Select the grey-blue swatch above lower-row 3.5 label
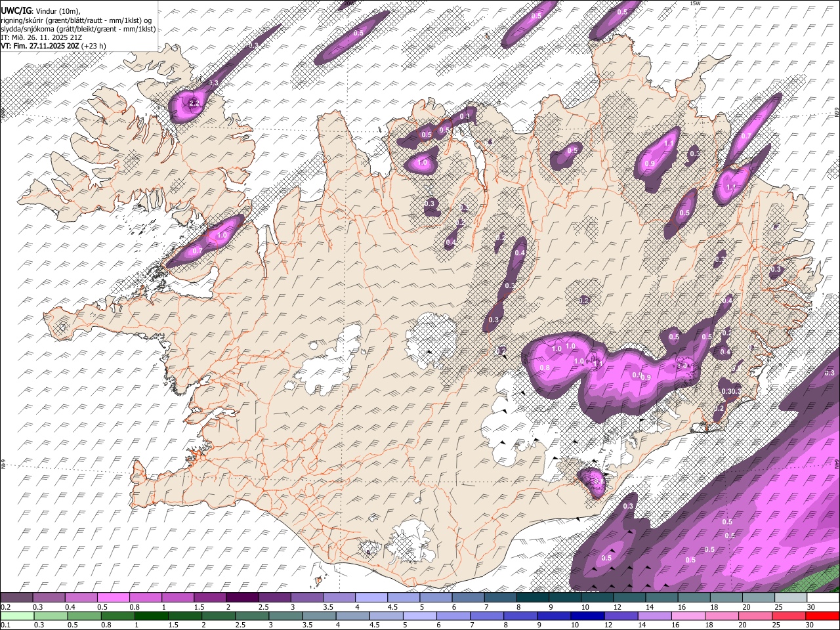The image size is (840, 630). click(318, 616)
